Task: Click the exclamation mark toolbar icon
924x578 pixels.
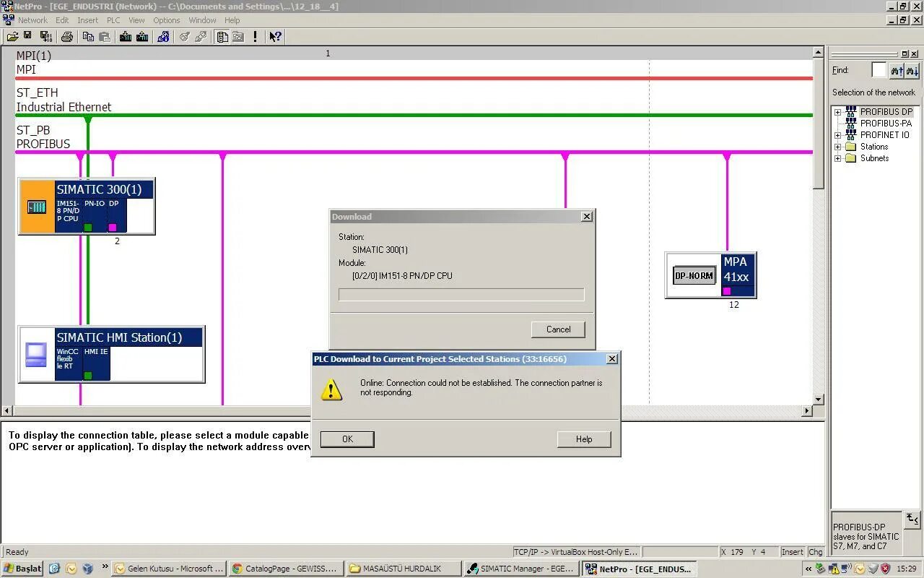Action: point(255,36)
